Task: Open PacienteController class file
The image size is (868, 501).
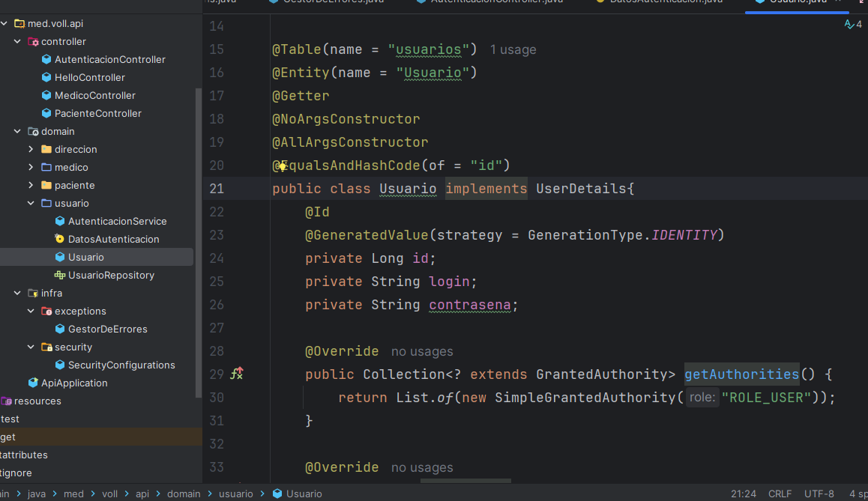Action: 98,113
